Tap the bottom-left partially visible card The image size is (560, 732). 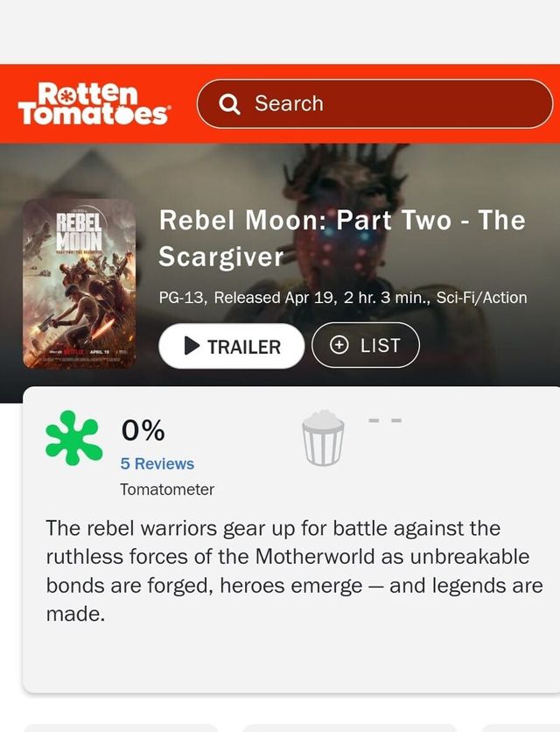pyautogui.click(x=119, y=728)
